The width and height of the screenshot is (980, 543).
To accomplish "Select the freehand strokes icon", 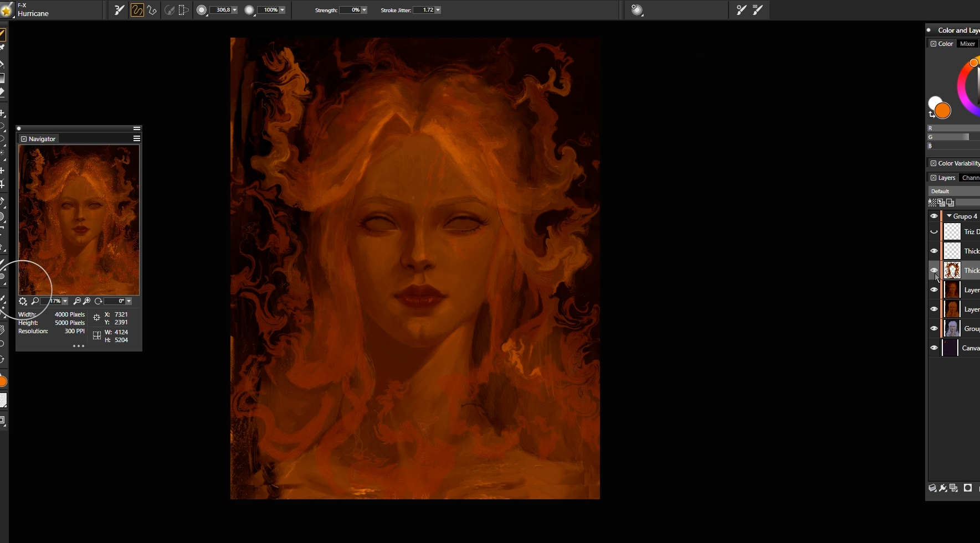I will (137, 10).
